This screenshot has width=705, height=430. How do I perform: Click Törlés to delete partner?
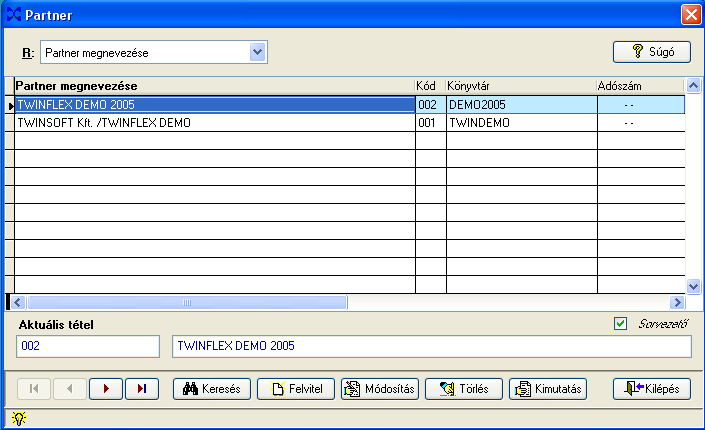tap(464, 389)
